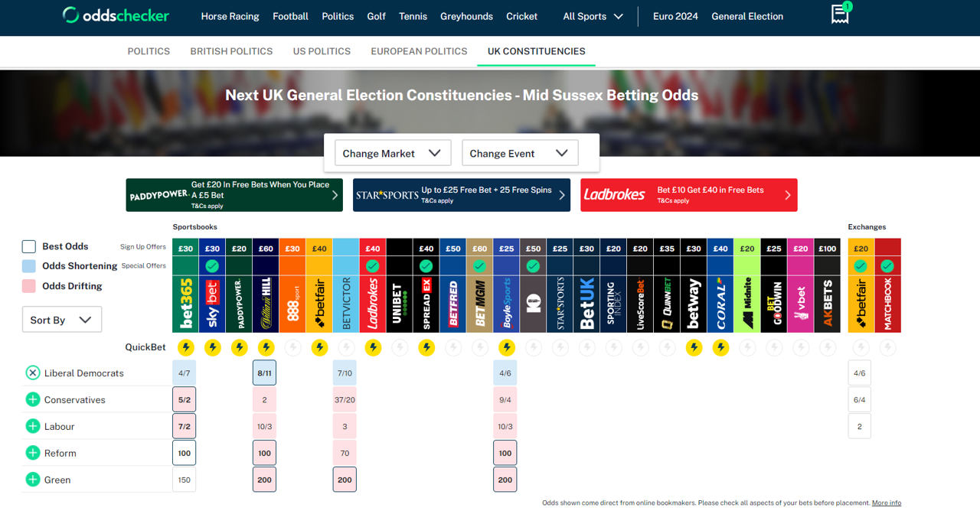Click the Ladbrokes QuickBet lightning icon

(373, 348)
